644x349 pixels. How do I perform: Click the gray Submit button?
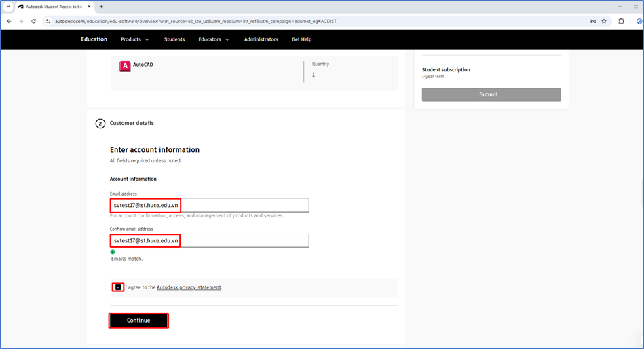491,94
